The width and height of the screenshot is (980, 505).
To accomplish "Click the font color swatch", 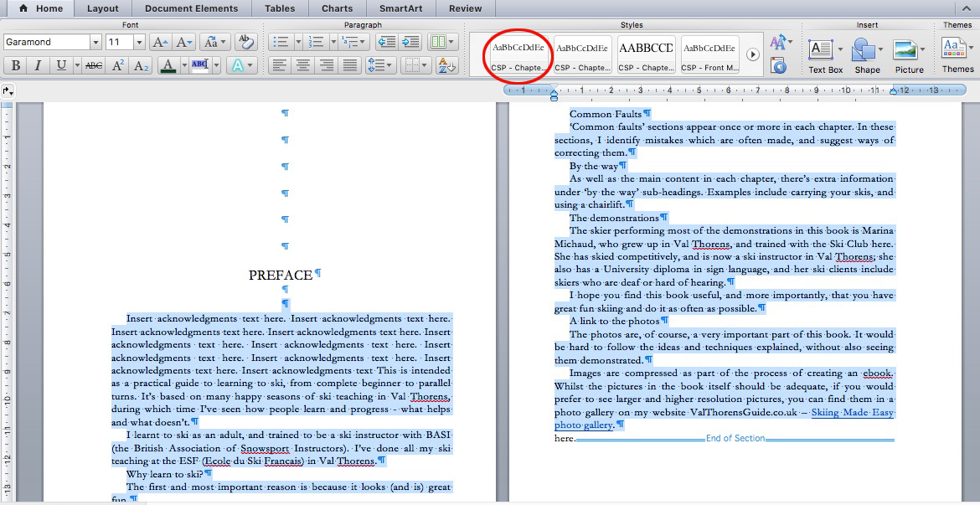I will [x=168, y=65].
